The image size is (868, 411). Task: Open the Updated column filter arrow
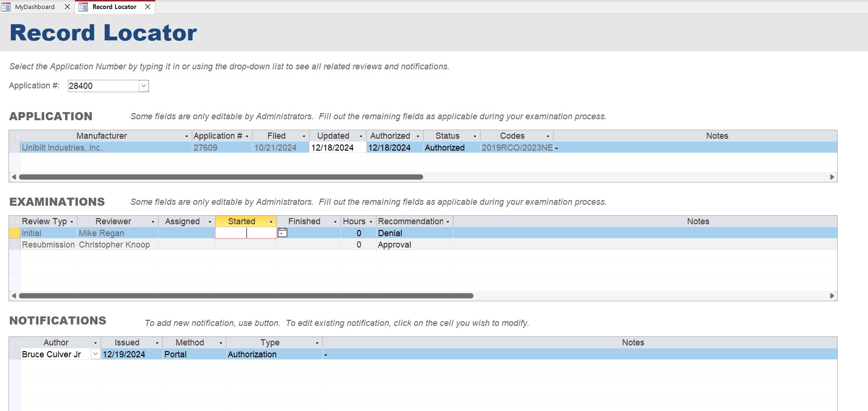click(x=361, y=136)
